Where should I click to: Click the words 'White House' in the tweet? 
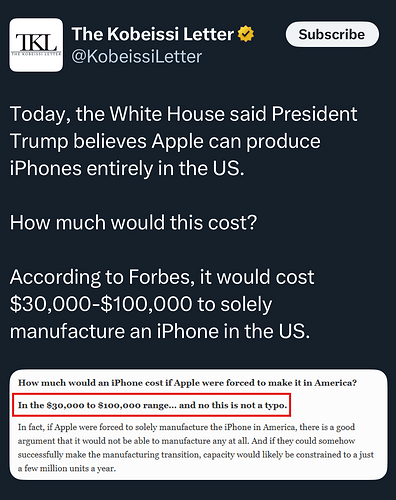coord(166,114)
